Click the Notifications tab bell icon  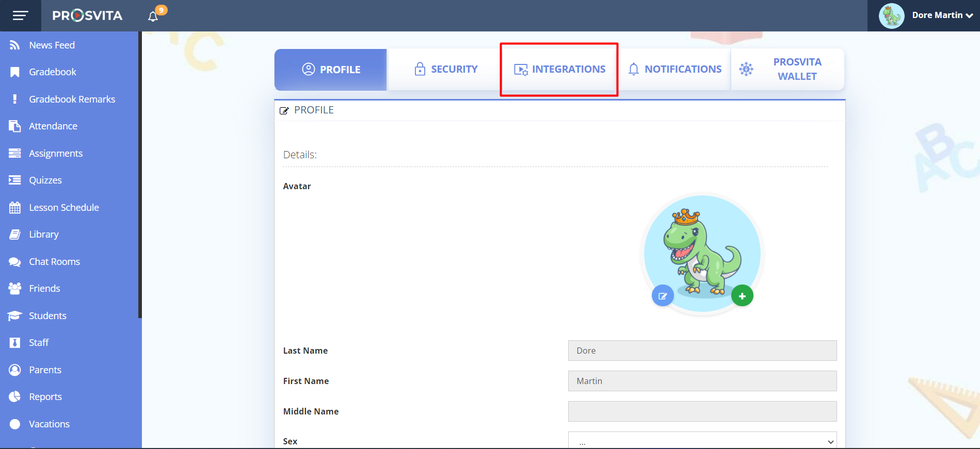[634, 69]
